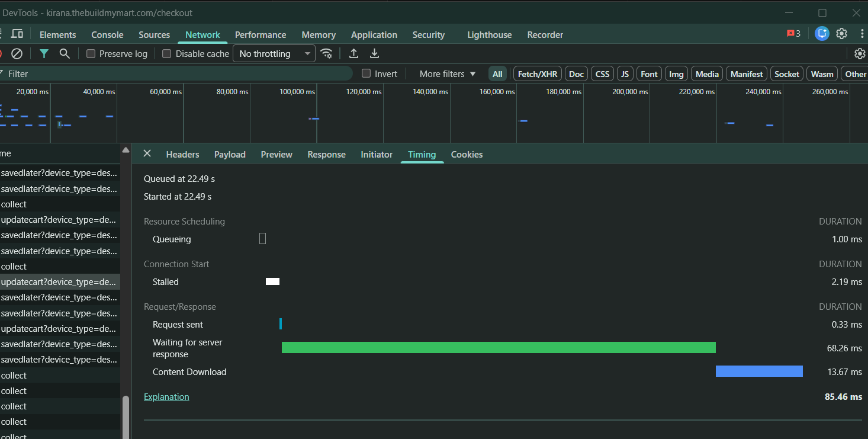868x439 pixels.
Task: Open the Console panel
Action: click(x=107, y=34)
